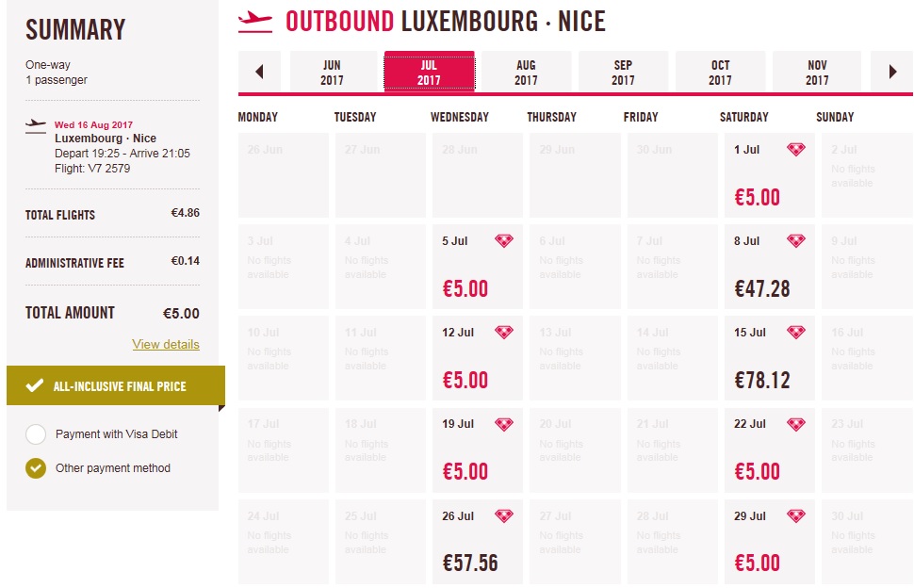Click the All-inclusive final price checkmark
This screenshot has width=914, height=588.
click(34, 385)
